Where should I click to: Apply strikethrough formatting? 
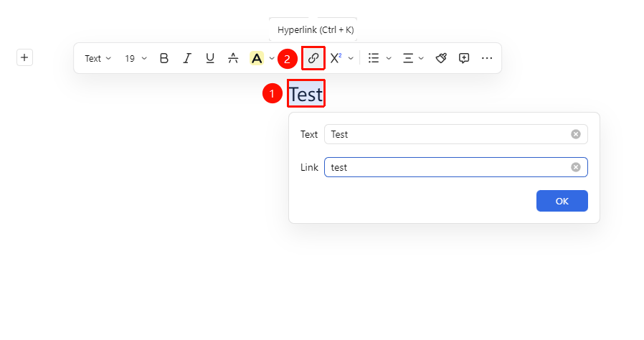click(x=233, y=58)
